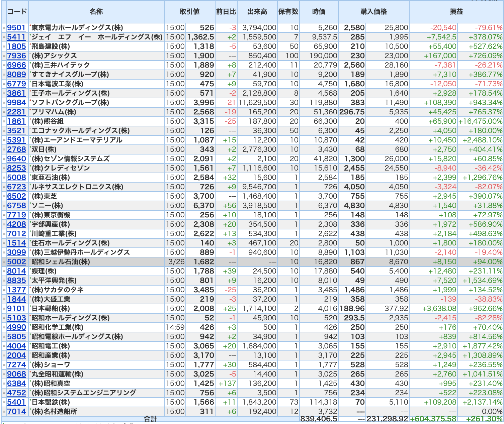Select the small icon next to code 4004
Screen dimensions: 504x424
pyautogui.click(x=4, y=346)
